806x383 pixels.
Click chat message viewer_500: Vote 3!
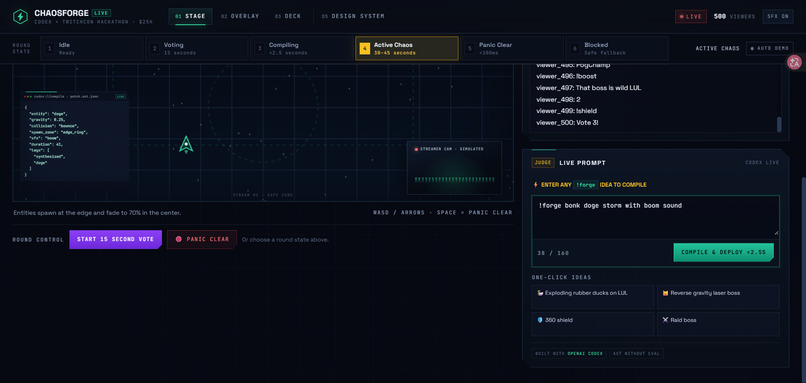(x=567, y=122)
